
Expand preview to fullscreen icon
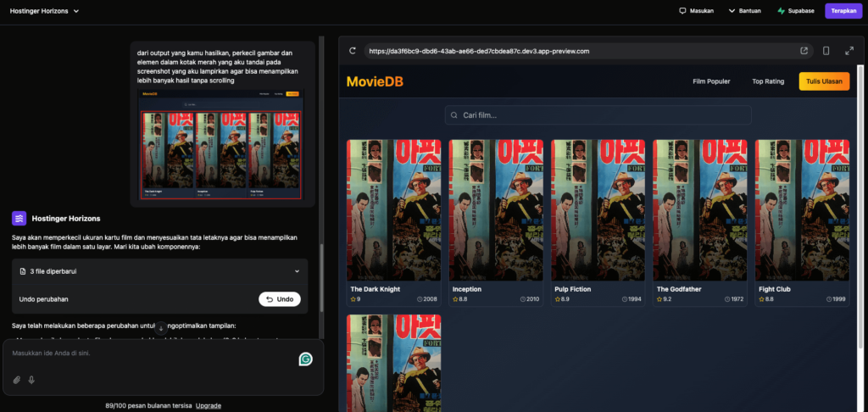tap(849, 51)
